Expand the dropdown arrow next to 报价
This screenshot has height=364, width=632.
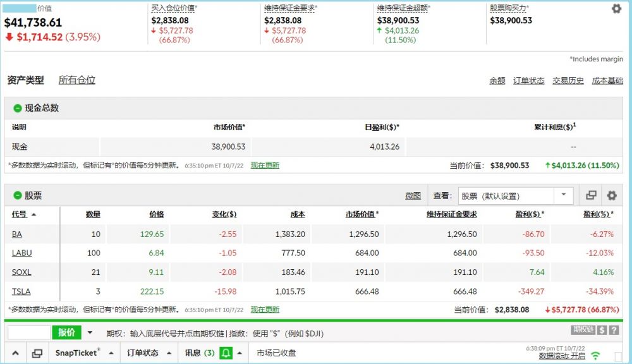[90, 332]
